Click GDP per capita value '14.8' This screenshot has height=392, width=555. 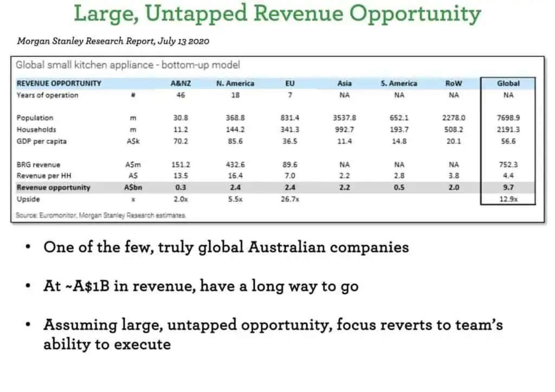[399, 141]
